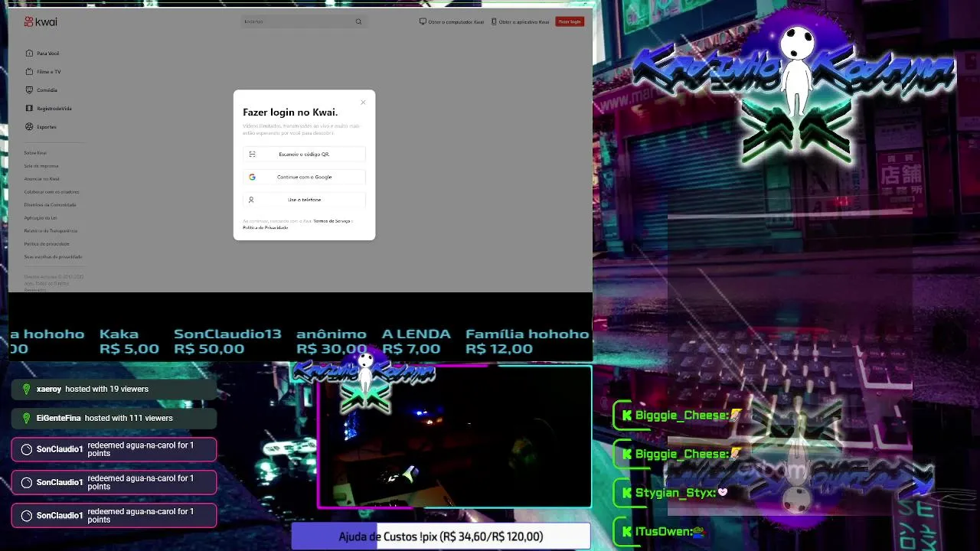
Task: Open the Sobre Kwai link
Action: 35,153
